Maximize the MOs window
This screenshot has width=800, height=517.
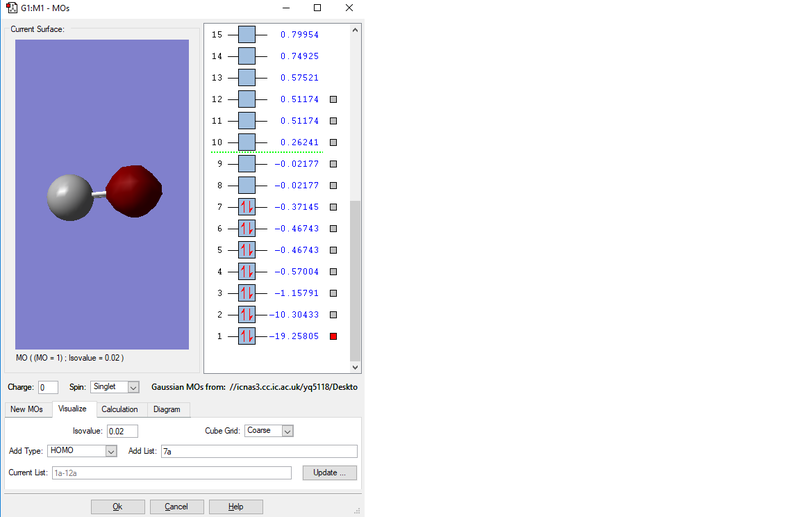(317, 8)
